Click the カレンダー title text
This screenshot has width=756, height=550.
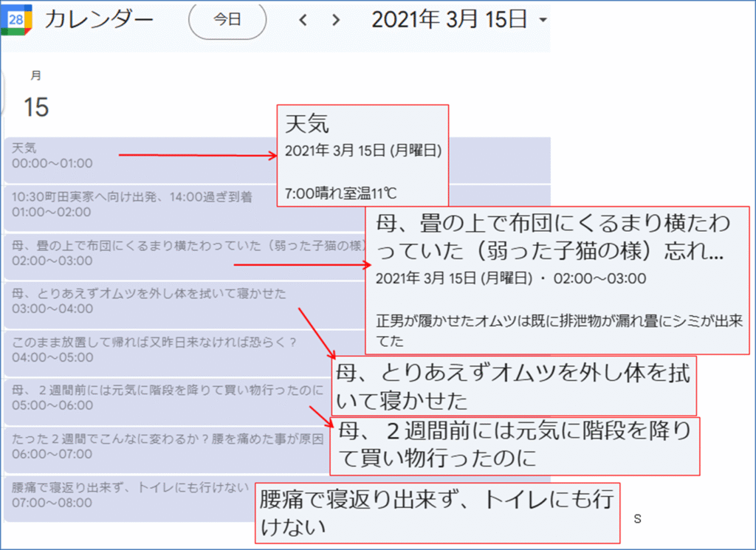pyautogui.click(x=98, y=20)
